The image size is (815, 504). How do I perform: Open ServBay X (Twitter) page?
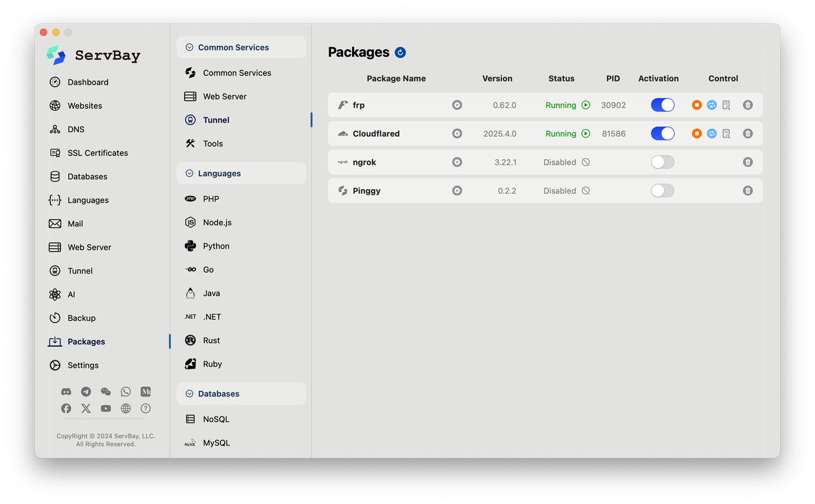(x=86, y=409)
